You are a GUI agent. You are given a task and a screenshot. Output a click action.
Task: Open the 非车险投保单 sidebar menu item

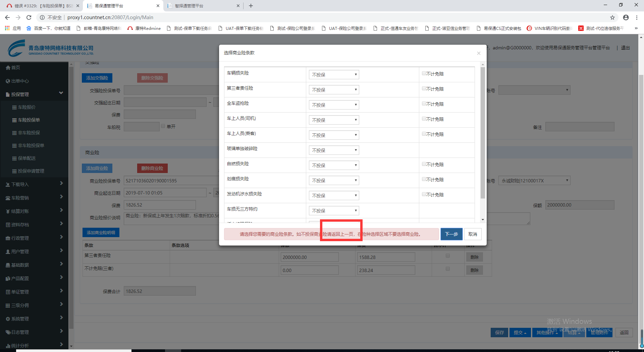coord(31,146)
